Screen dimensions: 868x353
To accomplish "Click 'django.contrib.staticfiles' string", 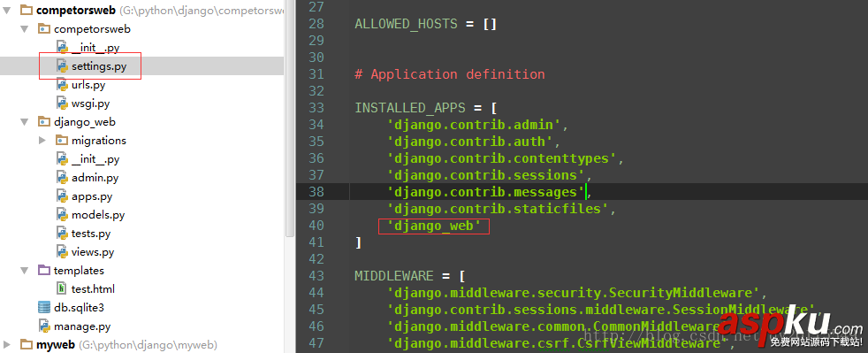I will pos(498,209).
